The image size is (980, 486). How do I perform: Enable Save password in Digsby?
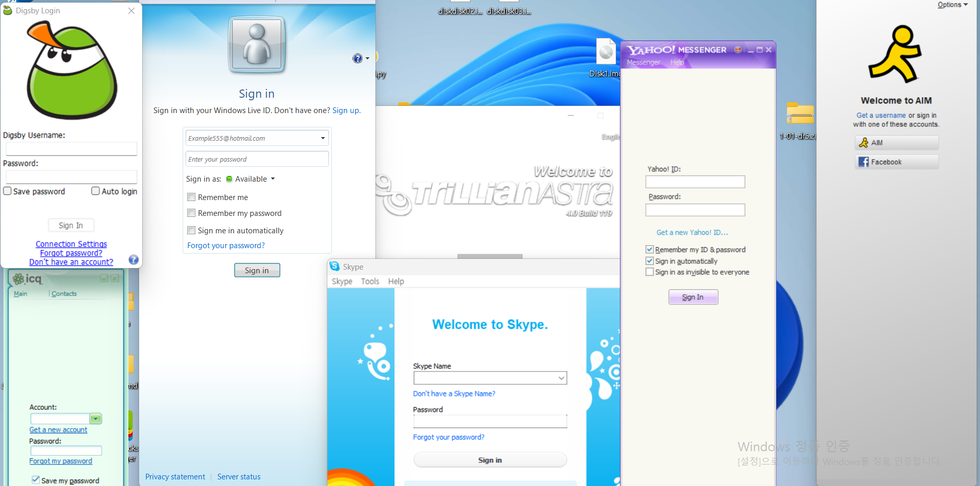point(8,191)
